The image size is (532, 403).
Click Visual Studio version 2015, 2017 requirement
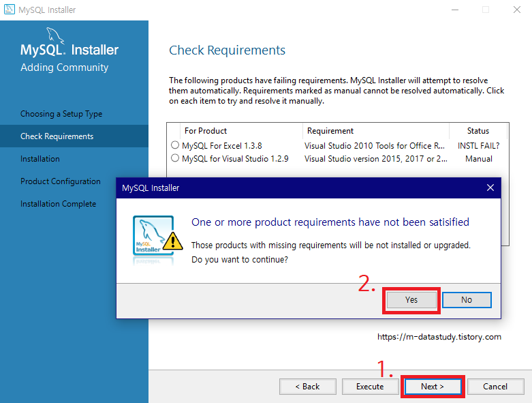coord(375,159)
